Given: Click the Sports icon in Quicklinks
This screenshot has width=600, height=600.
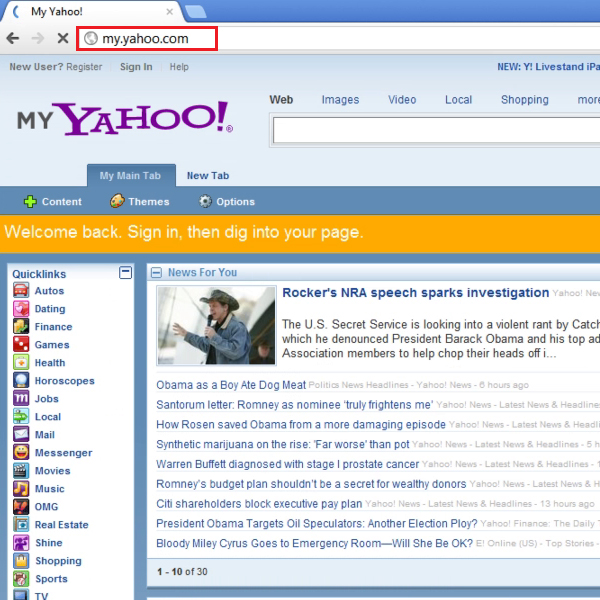Looking at the screenshot, I should click(x=21, y=578).
